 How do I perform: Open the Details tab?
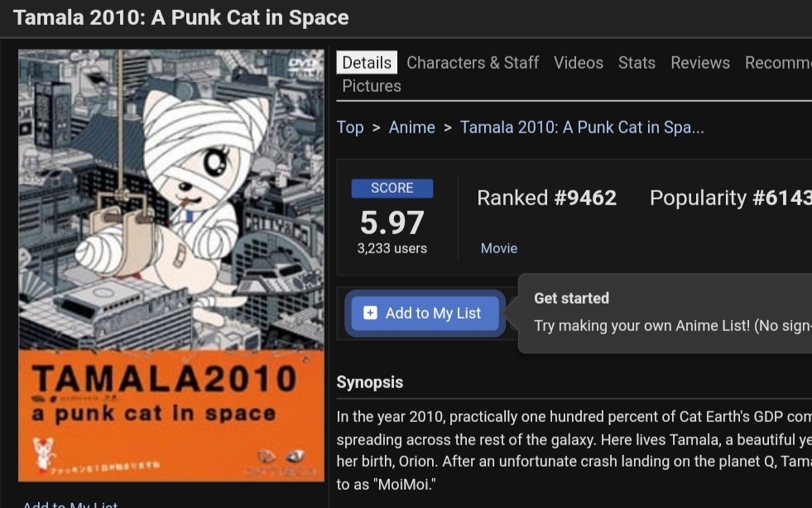click(366, 63)
